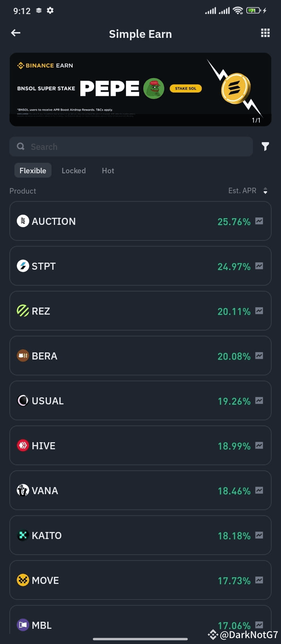Select the MOVE product entry
Image resolution: width=281 pixels, height=644 pixels.
(x=140, y=580)
